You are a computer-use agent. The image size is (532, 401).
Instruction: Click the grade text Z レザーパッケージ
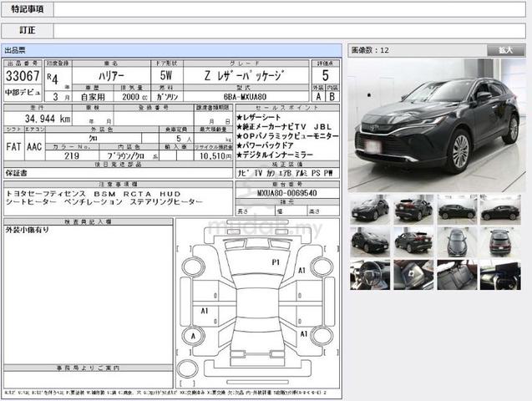click(244, 75)
